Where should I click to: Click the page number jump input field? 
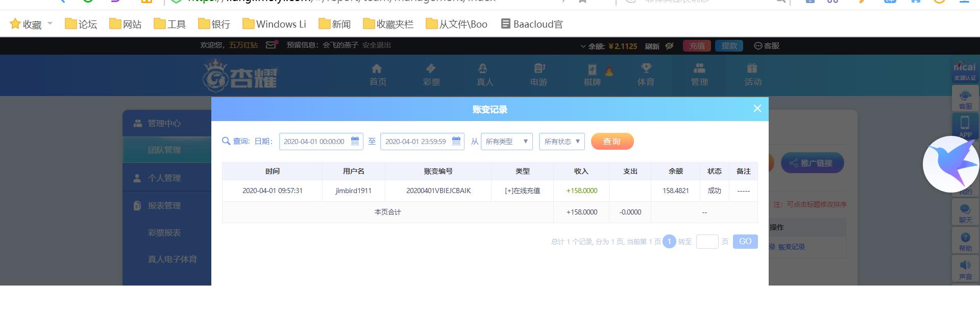click(707, 242)
